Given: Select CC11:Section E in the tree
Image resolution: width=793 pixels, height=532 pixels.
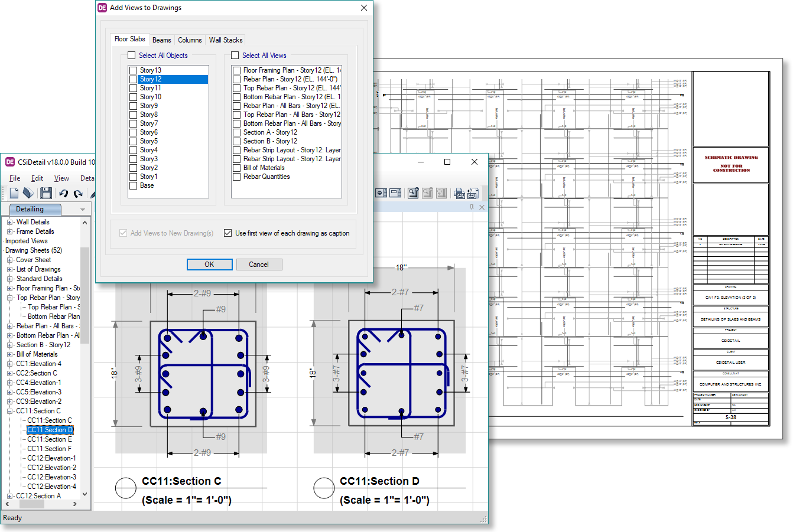Looking at the screenshot, I should pyautogui.click(x=50, y=439).
